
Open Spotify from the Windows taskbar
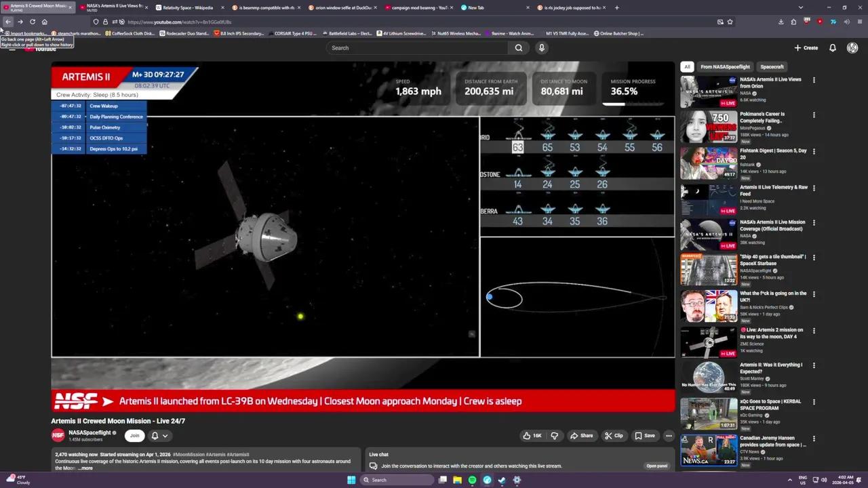click(472, 480)
